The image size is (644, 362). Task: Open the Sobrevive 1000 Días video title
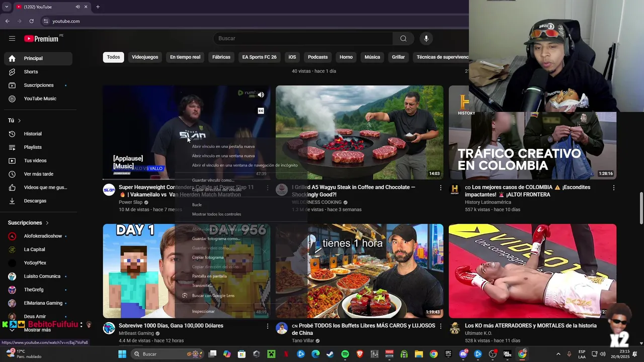click(x=171, y=326)
